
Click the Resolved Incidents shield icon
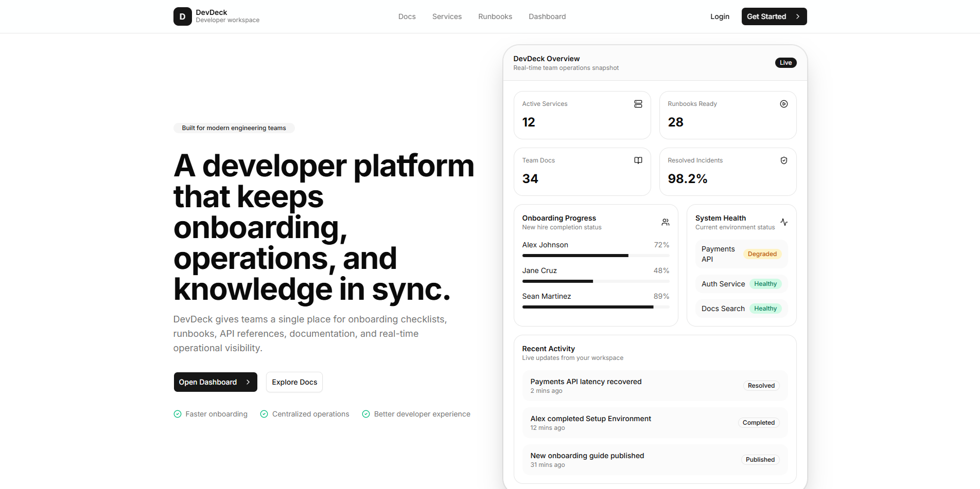click(784, 160)
